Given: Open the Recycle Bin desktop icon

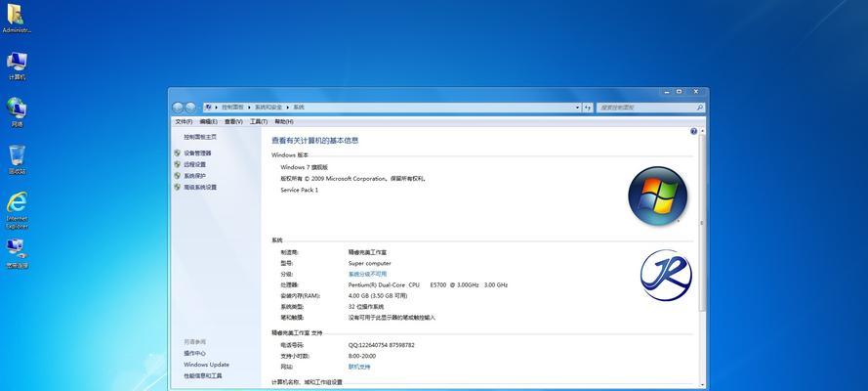Looking at the screenshot, I should [17, 159].
